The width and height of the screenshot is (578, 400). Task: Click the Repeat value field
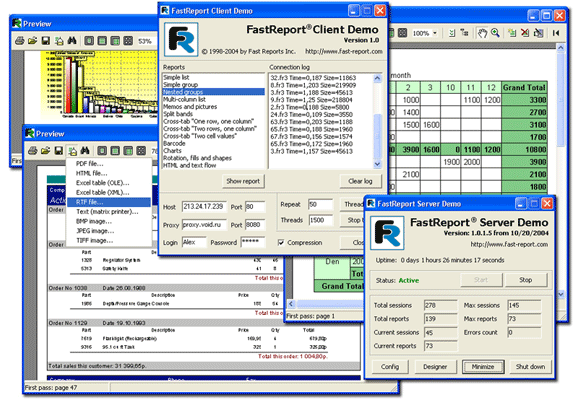pos(320,204)
